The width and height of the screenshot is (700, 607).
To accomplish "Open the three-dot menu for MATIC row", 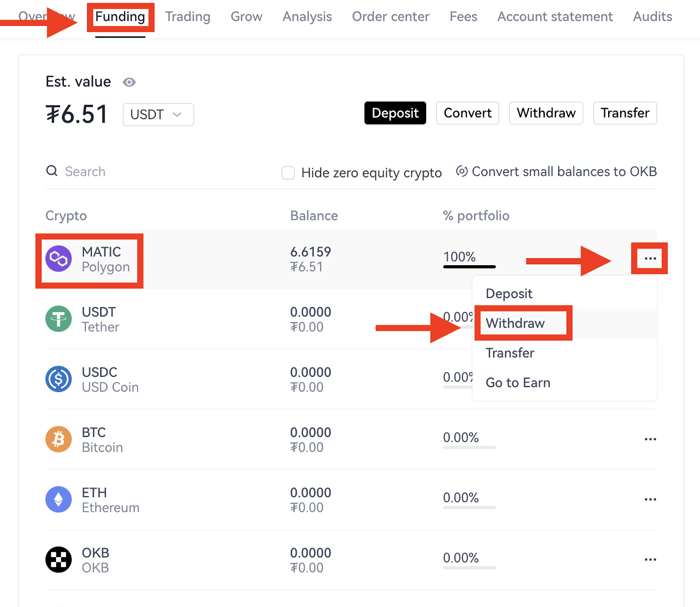I will point(650,258).
